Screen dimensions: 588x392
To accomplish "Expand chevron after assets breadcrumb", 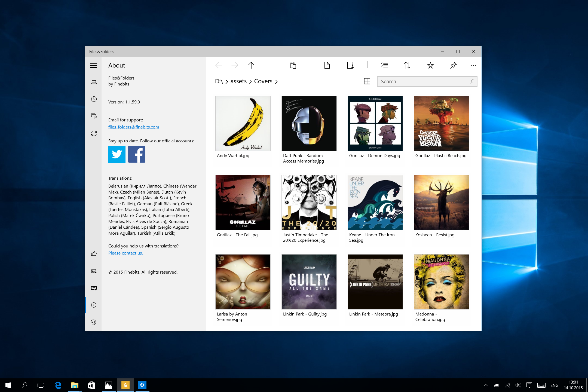I will [250, 82].
